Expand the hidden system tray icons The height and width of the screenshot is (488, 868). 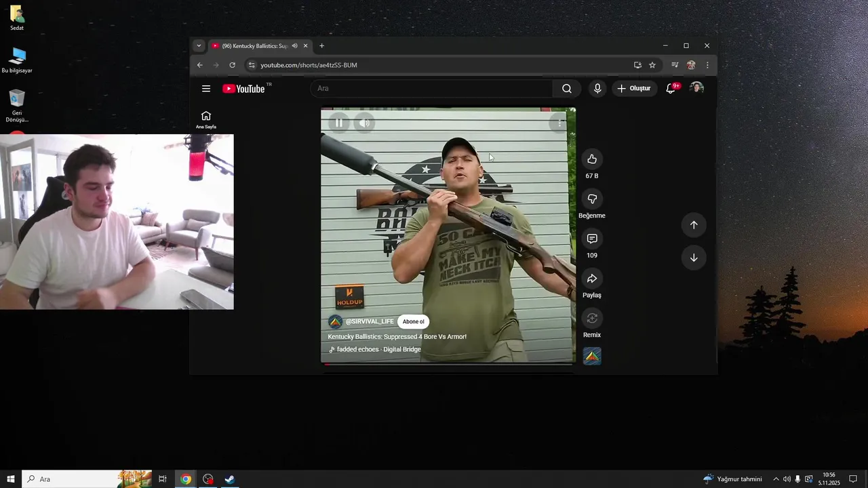pos(776,479)
